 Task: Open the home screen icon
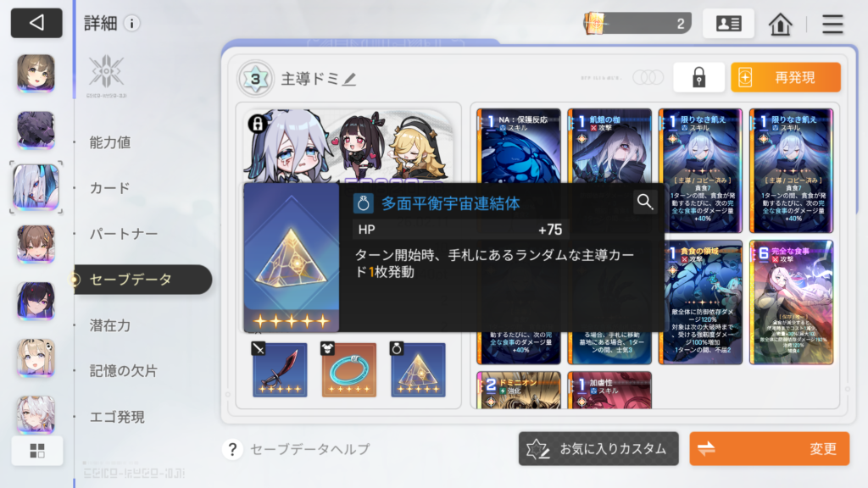point(780,24)
